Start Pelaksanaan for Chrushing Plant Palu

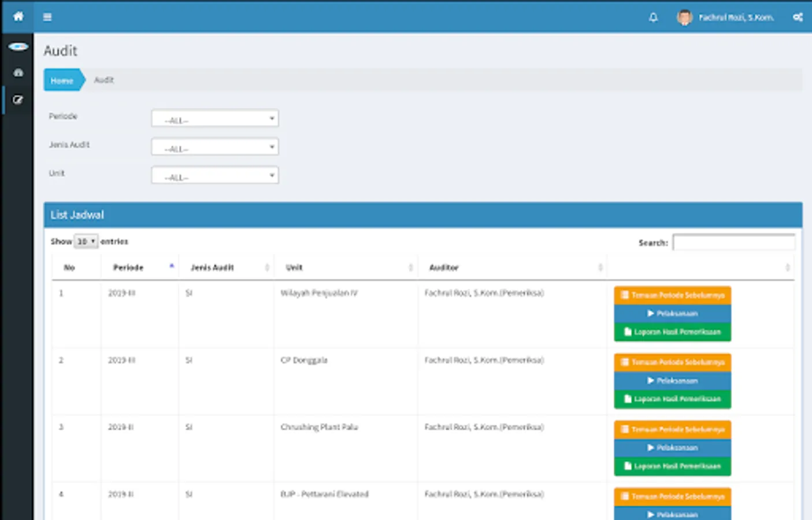(673, 448)
